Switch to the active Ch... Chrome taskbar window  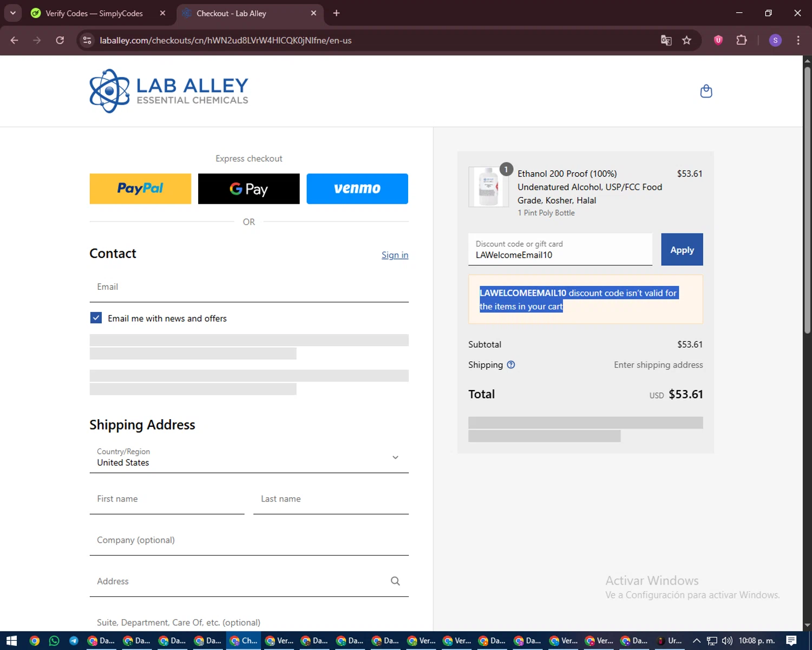[x=244, y=641]
